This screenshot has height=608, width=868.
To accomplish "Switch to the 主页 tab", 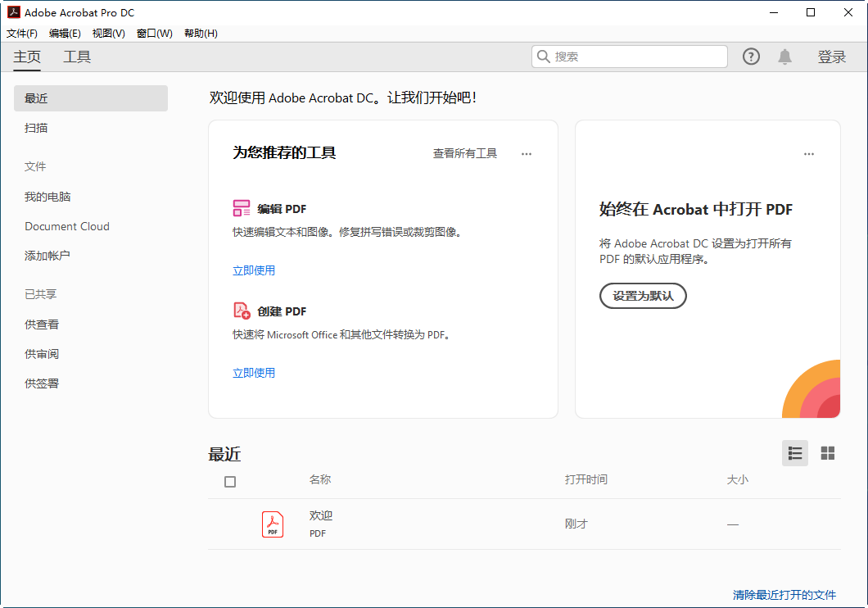I will click(x=27, y=57).
